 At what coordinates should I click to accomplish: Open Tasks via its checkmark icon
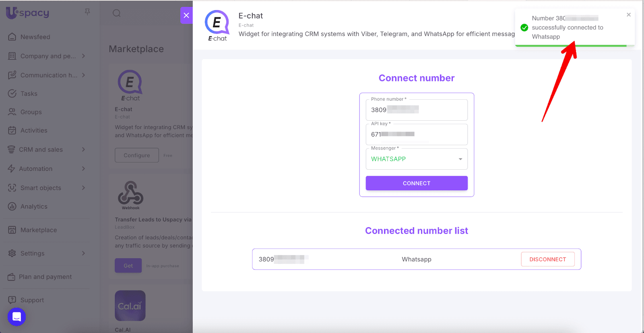point(12,93)
